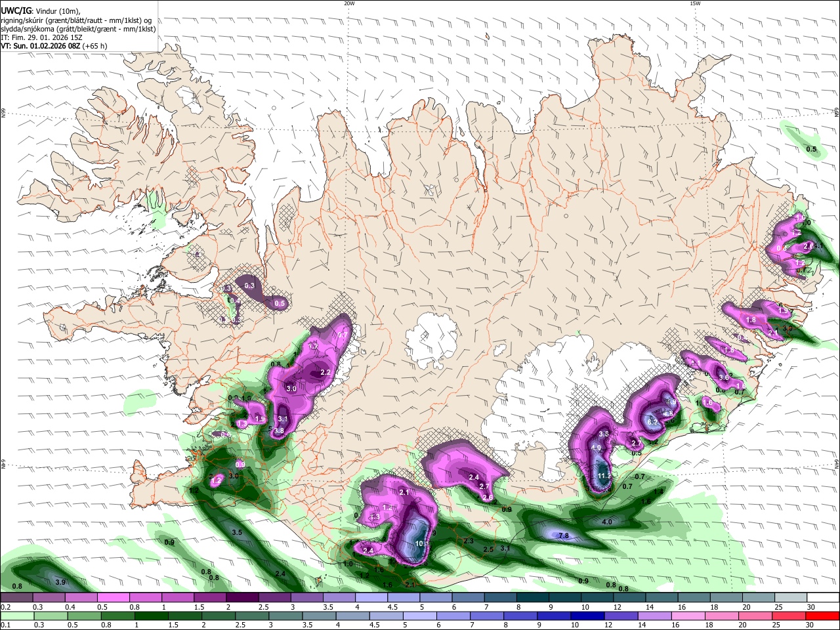Image resolution: width=840 pixels, height=630 pixels.
Task: Click the light purple rain swatch between 14 and 16
Action: click(x=654, y=616)
